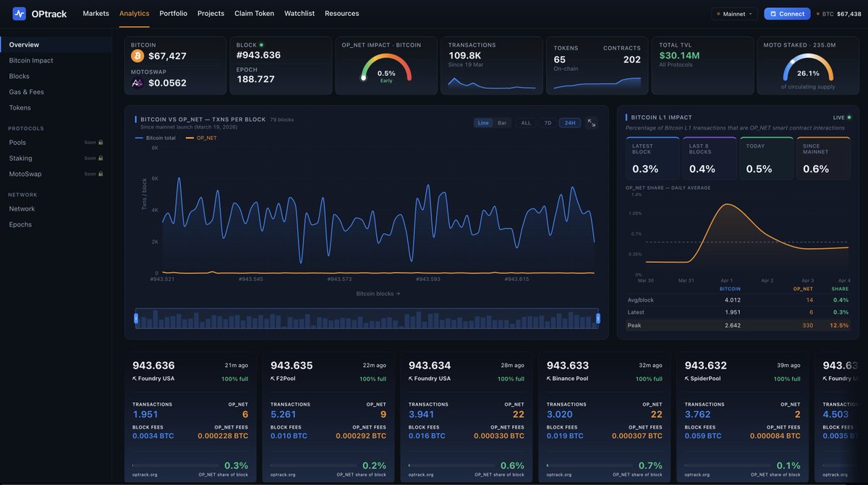This screenshot has width=868, height=485.
Task: Click the Since Mainnet 0.6% tile
Action: (x=823, y=159)
